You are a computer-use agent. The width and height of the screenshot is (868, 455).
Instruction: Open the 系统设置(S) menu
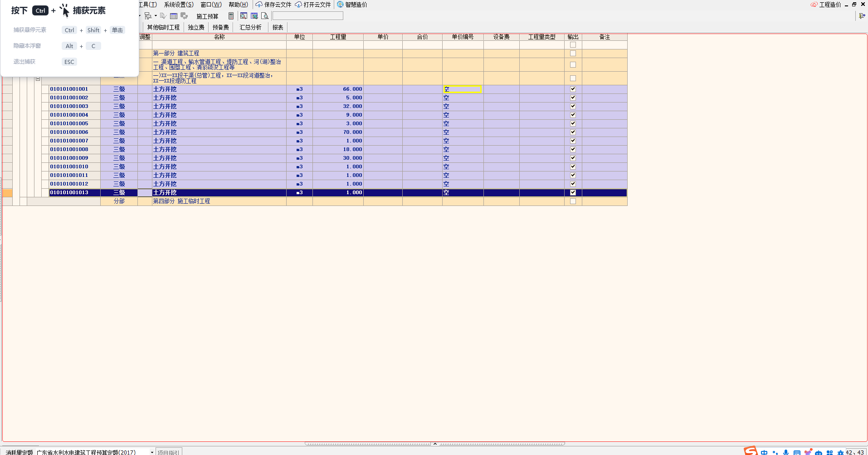coord(179,5)
